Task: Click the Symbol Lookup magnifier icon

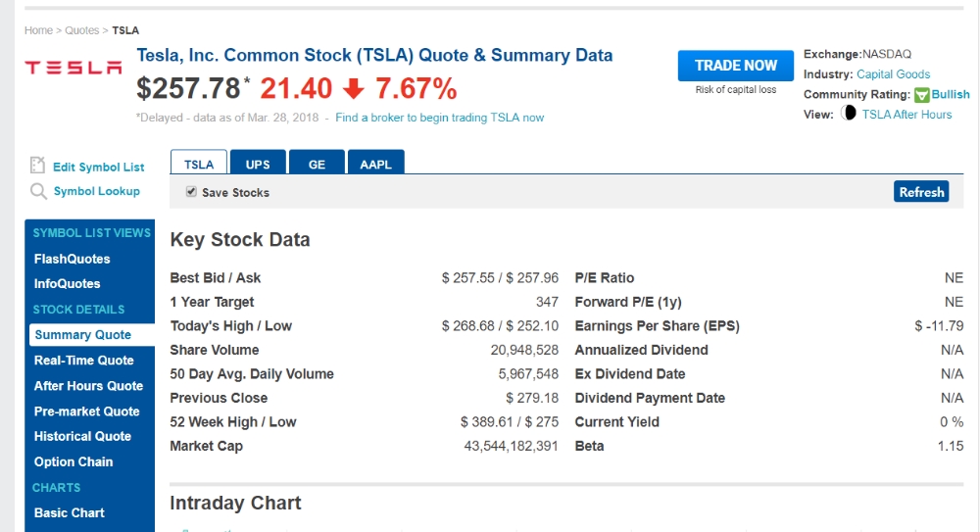Action: tap(38, 191)
